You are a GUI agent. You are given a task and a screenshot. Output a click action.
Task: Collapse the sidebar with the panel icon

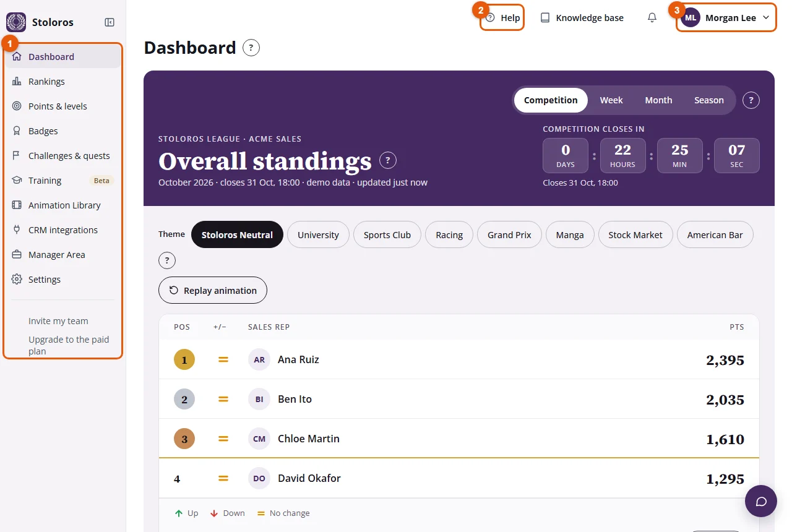(110, 22)
